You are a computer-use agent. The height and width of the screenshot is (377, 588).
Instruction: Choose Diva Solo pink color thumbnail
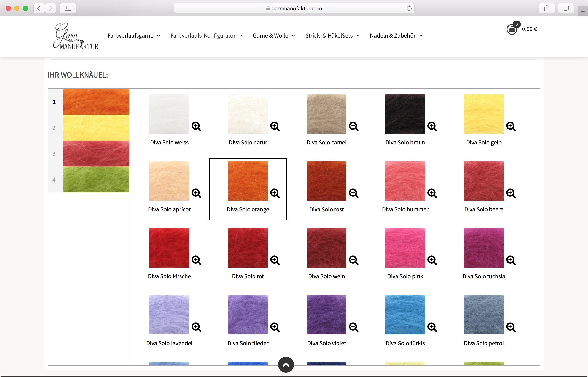point(405,248)
